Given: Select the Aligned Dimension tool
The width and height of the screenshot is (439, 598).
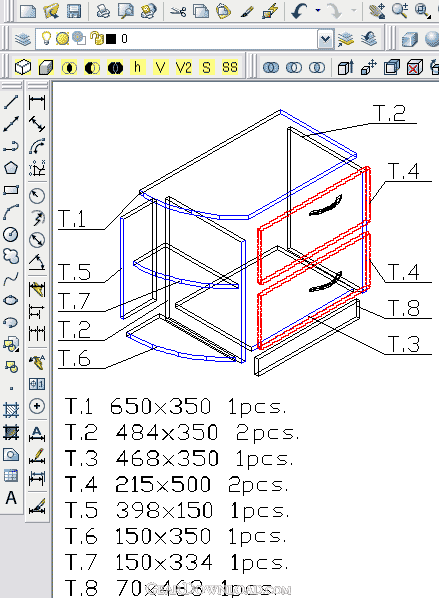Looking at the screenshot, I should (x=37, y=124).
